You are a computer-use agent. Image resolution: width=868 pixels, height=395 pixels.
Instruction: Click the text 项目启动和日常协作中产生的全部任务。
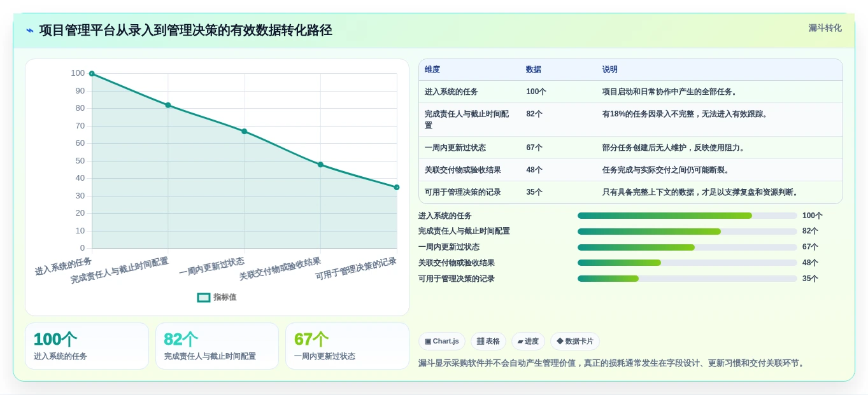[x=671, y=92]
